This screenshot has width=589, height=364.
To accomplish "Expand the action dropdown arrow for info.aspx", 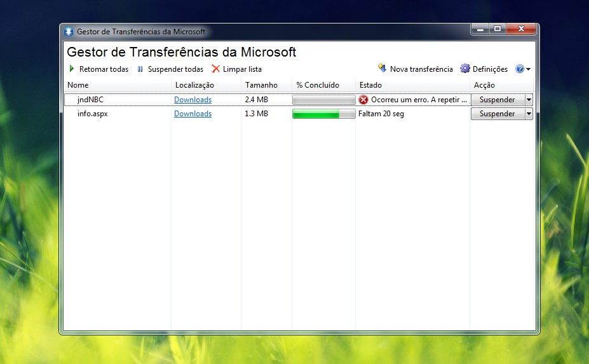I will click(529, 114).
